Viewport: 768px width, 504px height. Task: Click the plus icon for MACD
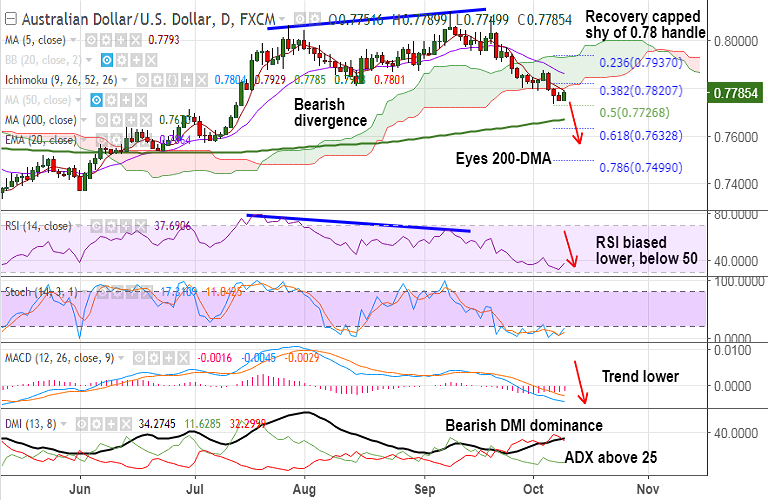[x=169, y=359]
